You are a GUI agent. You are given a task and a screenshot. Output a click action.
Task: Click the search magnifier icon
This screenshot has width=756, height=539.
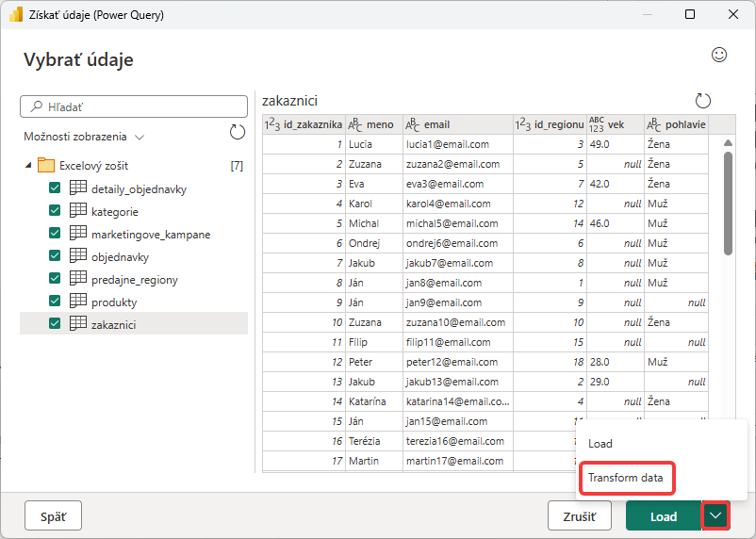click(36, 106)
